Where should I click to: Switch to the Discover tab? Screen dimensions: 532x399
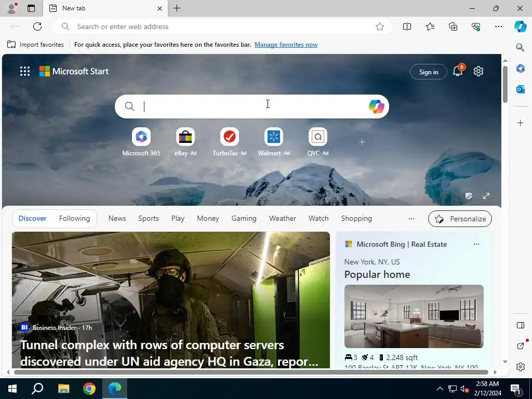[32, 219]
